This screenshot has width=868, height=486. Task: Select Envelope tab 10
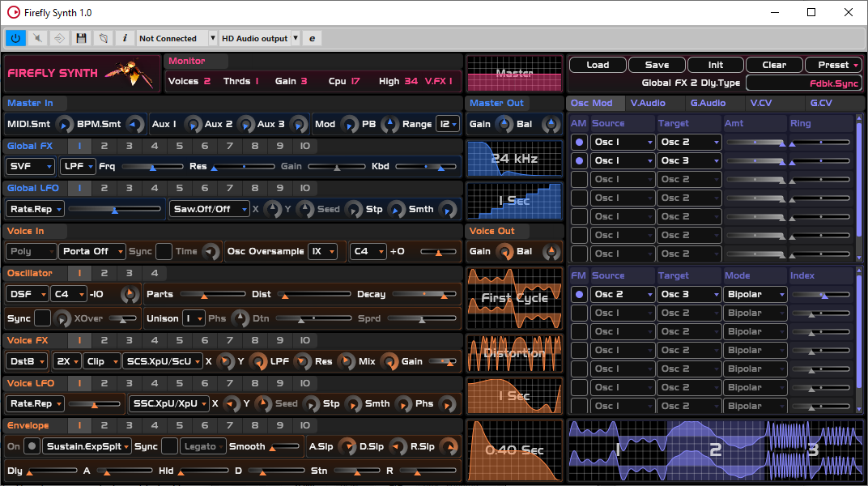tap(305, 426)
